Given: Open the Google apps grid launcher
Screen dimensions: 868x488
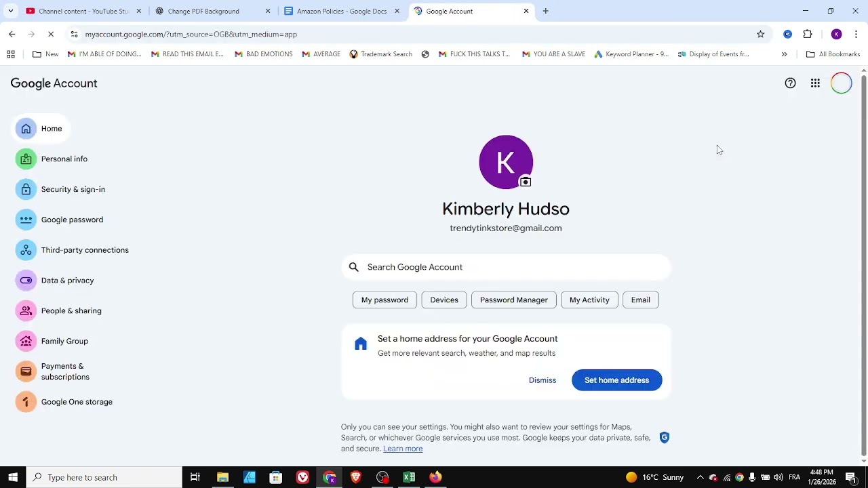Looking at the screenshot, I should 815,83.
